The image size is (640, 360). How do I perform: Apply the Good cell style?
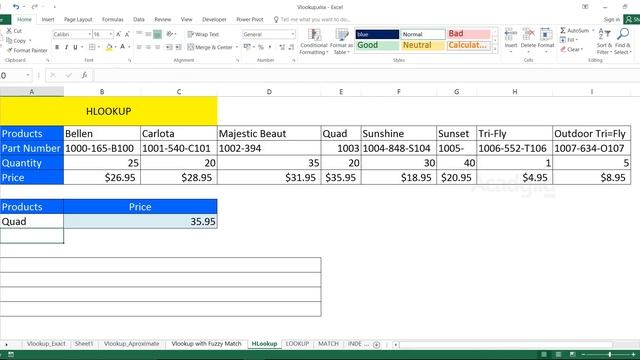click(377, 45)
